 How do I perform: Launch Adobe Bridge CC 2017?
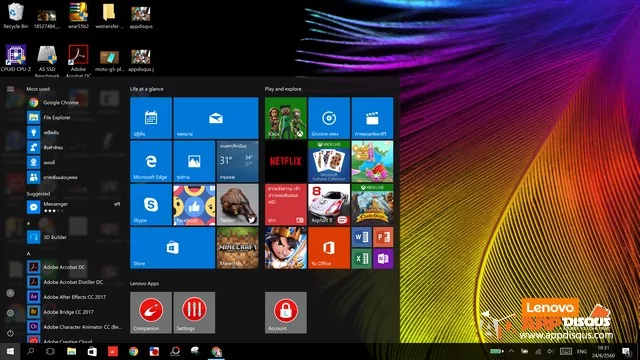click(75, 312)
